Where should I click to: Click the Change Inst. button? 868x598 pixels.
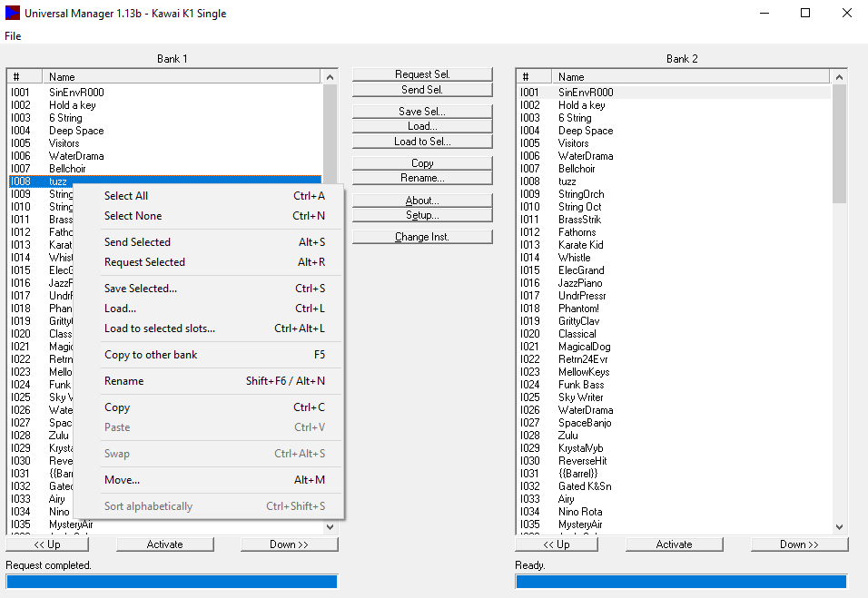(422, 237)
